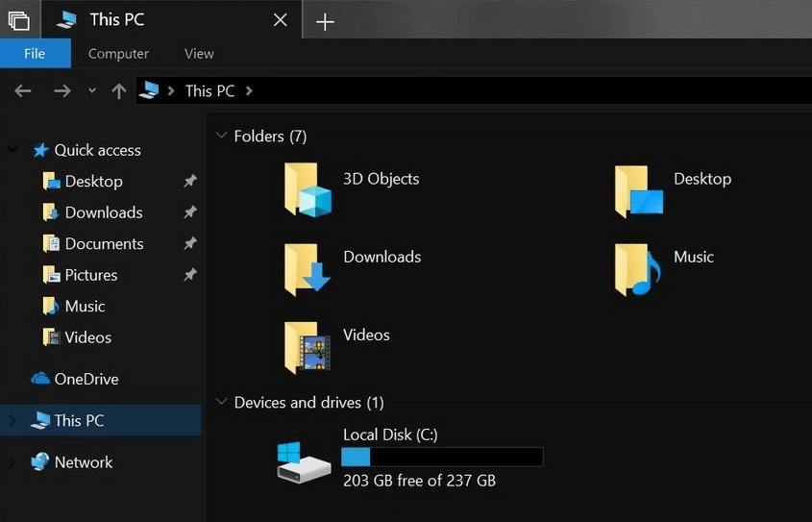
Task: Select the Music folder icon in main pane
Action: click(x=638, y=269)
